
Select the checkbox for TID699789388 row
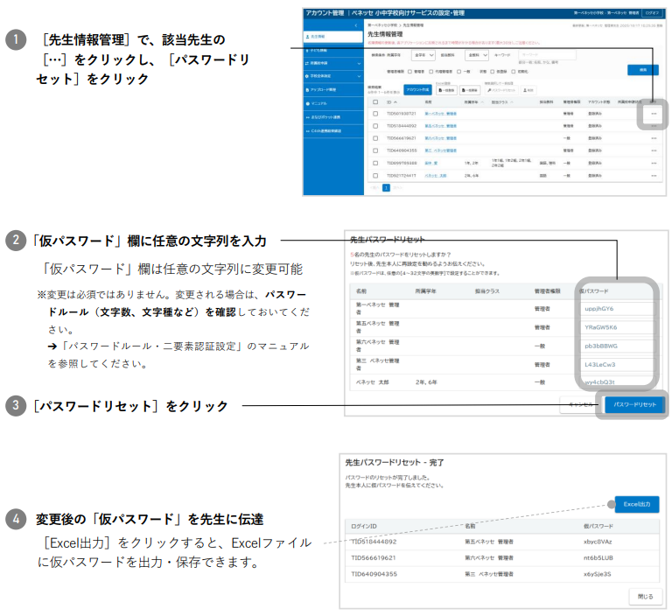(375, 163)
